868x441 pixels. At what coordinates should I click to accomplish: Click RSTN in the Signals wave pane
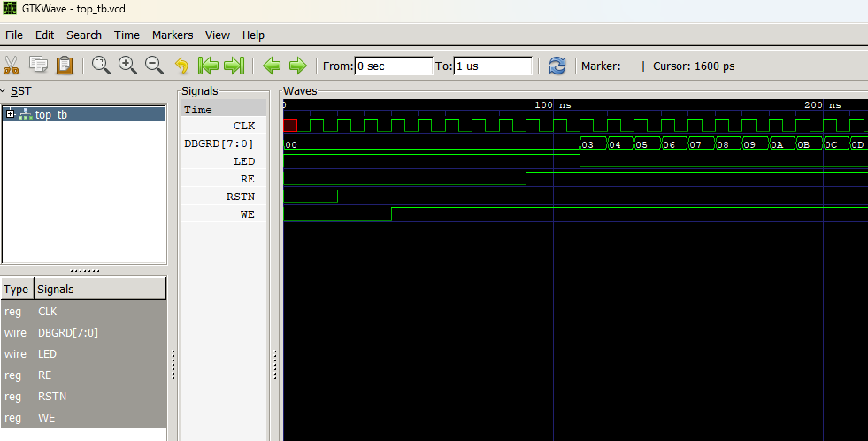point(241,197)
